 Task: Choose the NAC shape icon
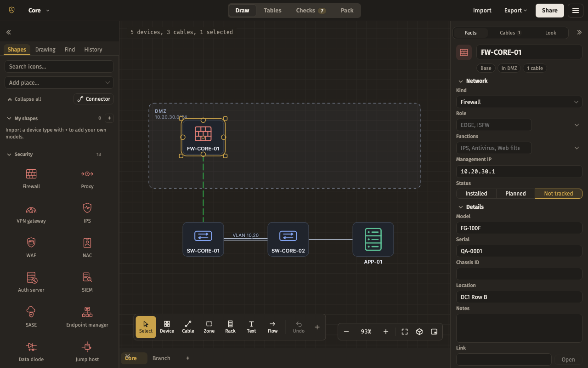coord(87,247)
